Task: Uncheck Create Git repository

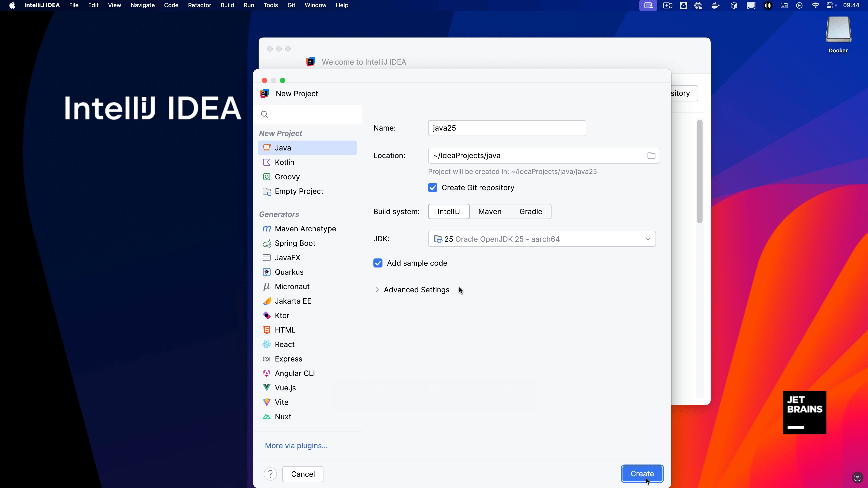Action: coord(433,188)
